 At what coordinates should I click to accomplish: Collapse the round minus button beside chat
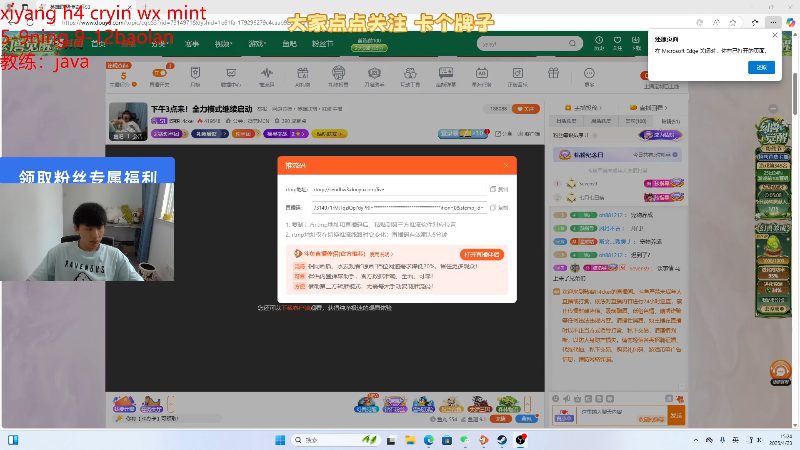point(773,109)
